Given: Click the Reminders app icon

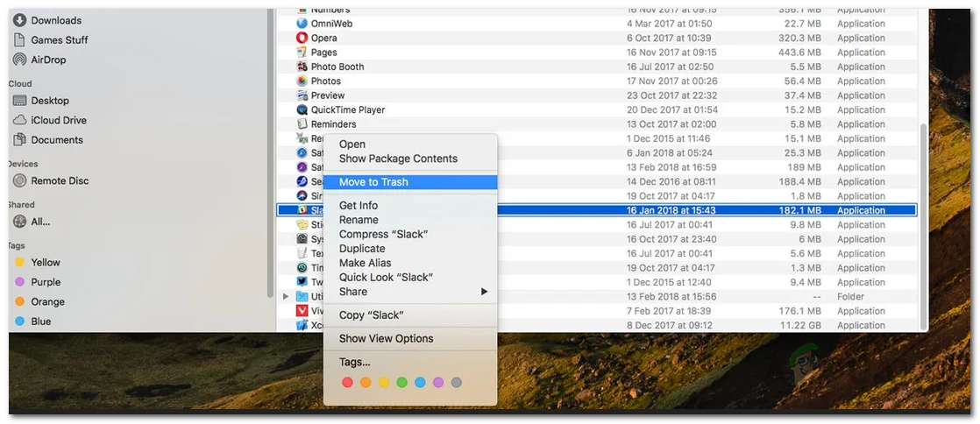Looking at the screenshot, I should click(x=302, y=124).
